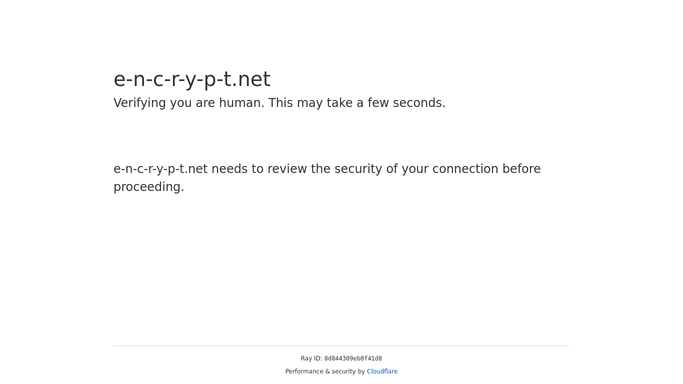Click the word 'Verifying' in the subheading
The height and width of the screenshot is (384, 683).
(140, 103)
